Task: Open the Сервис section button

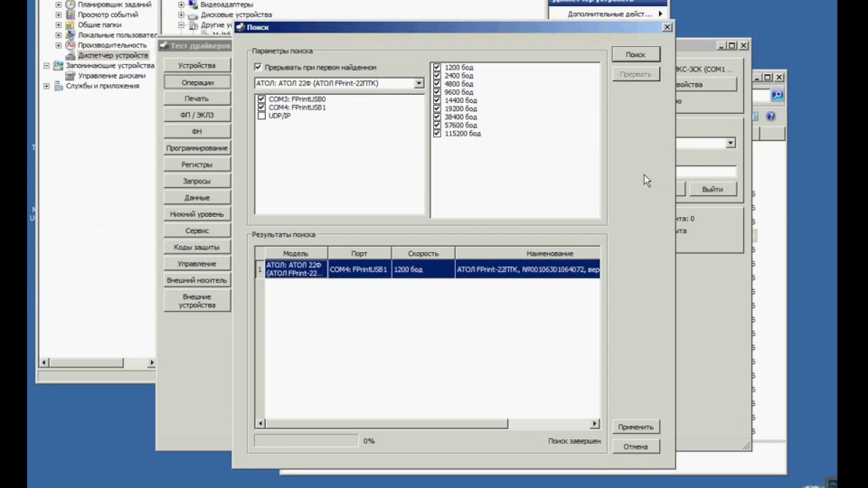Action: 197,230
